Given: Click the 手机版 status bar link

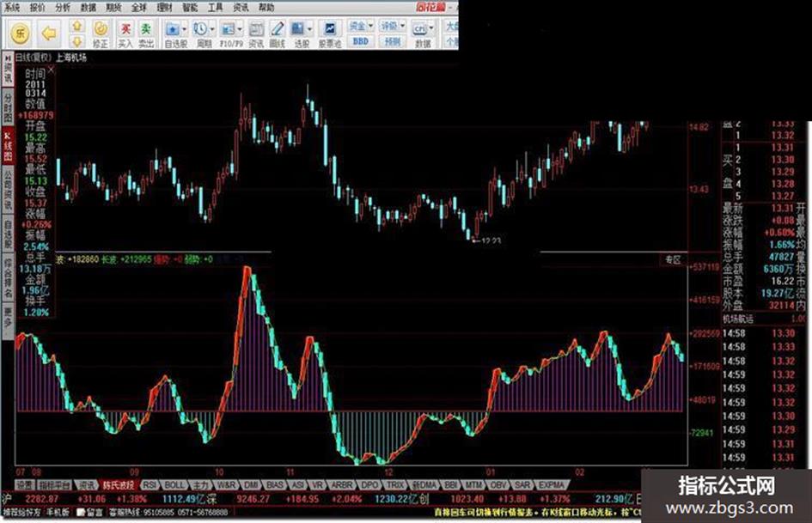Looking at the screenshot, I should pyautogui.click(x=58, y=512).
